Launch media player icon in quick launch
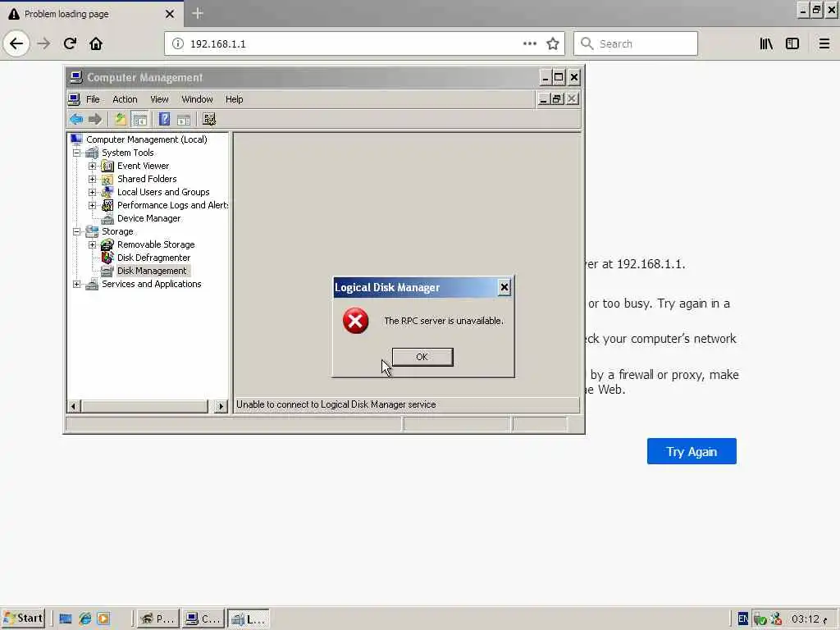Screen dimensions: 840x630 103,619
